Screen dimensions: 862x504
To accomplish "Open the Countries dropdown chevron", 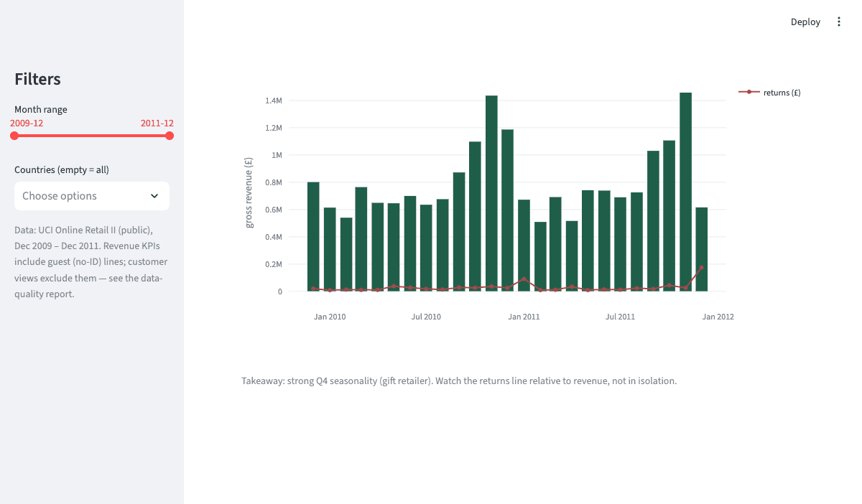I will pyautogui.click(x=154, y=196).
